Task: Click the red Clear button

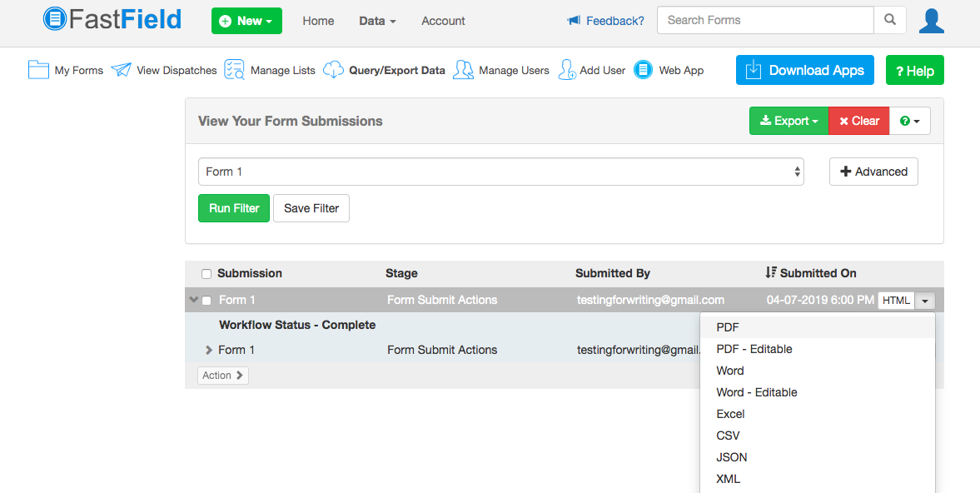Action: pyautogui.click(x=858, y=121)
